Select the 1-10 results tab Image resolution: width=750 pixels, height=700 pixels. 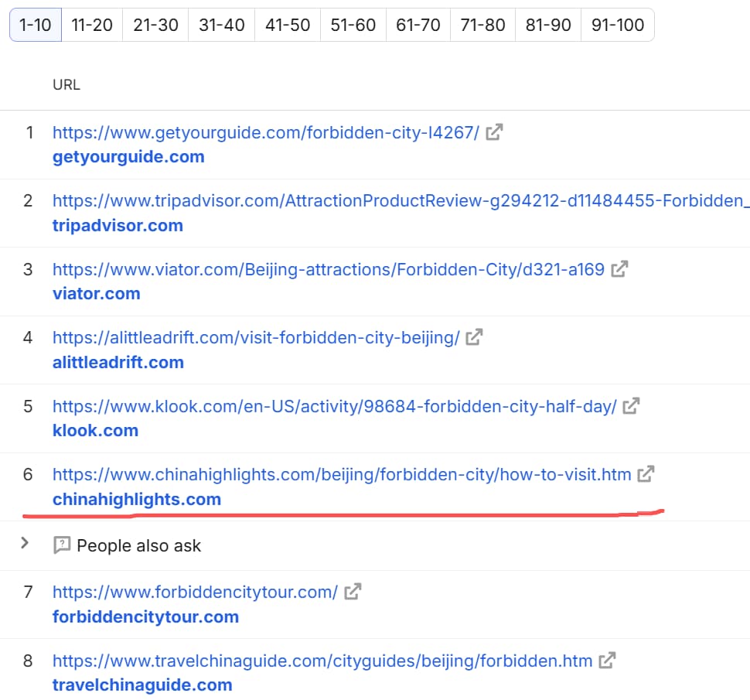36,25
